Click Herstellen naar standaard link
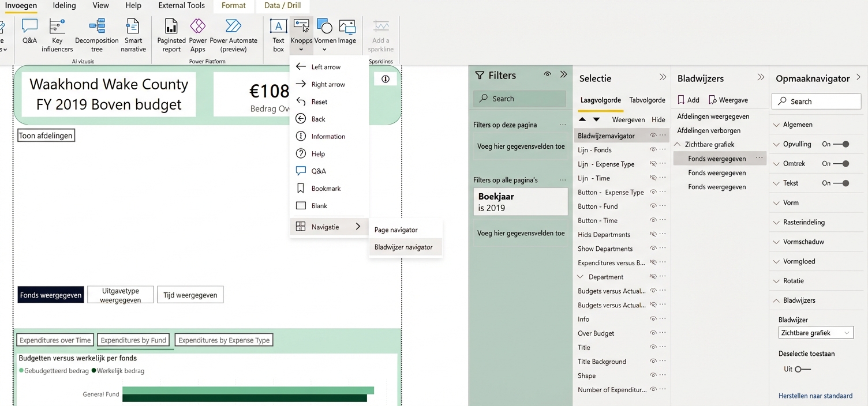This screenshot has height=406, width=868. [815, 396]
